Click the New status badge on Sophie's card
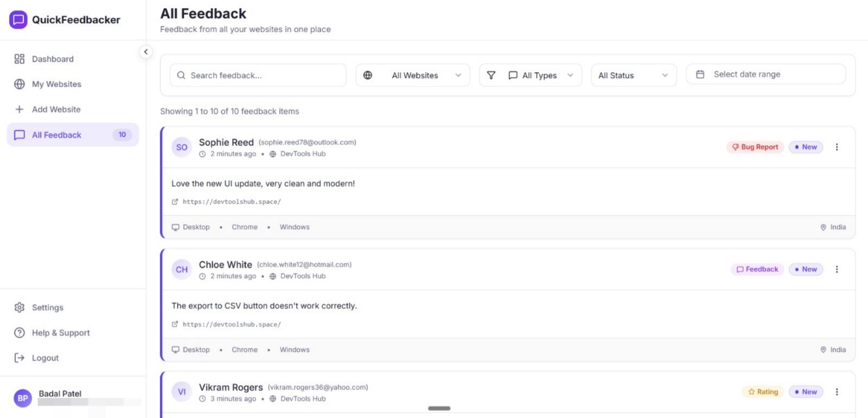868x418 pixels. point(806,147)
